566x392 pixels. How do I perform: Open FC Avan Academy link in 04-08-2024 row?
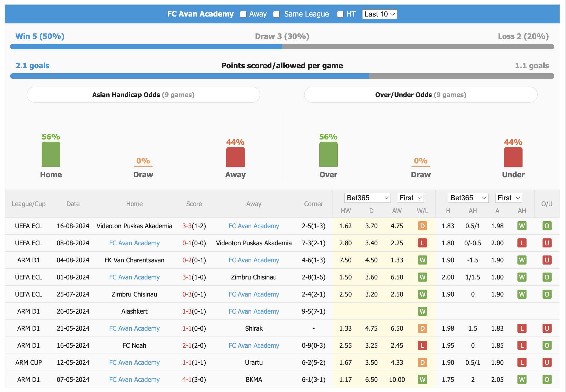[x=254, y=260]
